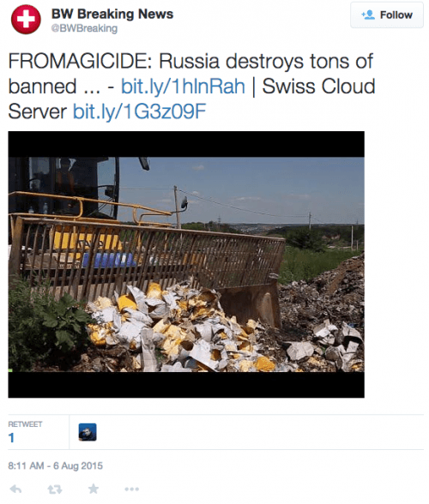Click the FROMAGICIDE headline text
Viewport: 429px width, 504px height.
(x=80, y=61)
